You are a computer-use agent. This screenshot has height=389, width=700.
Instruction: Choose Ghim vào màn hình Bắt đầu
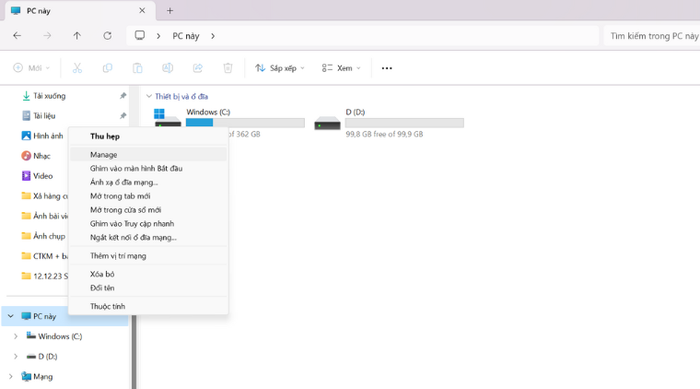click(148, 168)
